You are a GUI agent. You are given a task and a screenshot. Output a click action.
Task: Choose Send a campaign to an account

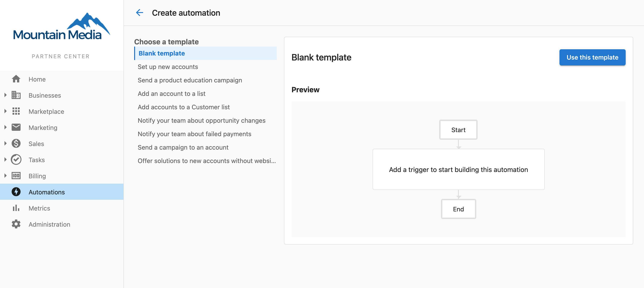(205, 148)
